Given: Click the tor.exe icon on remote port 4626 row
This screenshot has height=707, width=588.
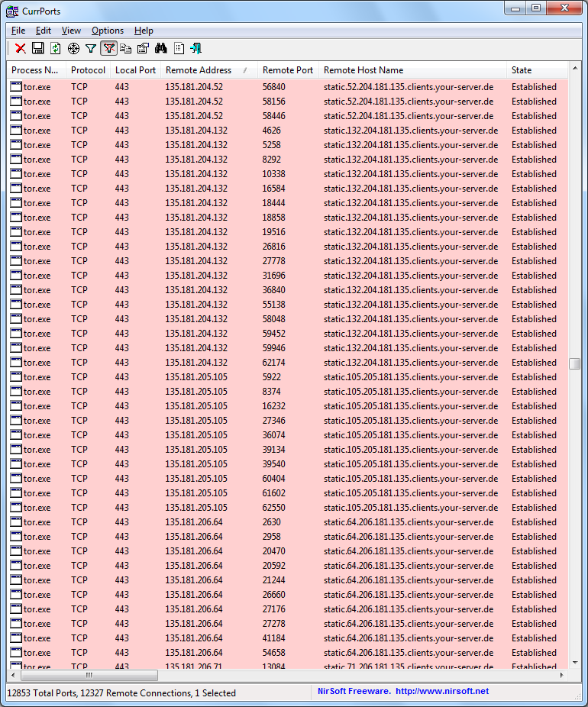Looking at the screenshot, I should [16, 131].
